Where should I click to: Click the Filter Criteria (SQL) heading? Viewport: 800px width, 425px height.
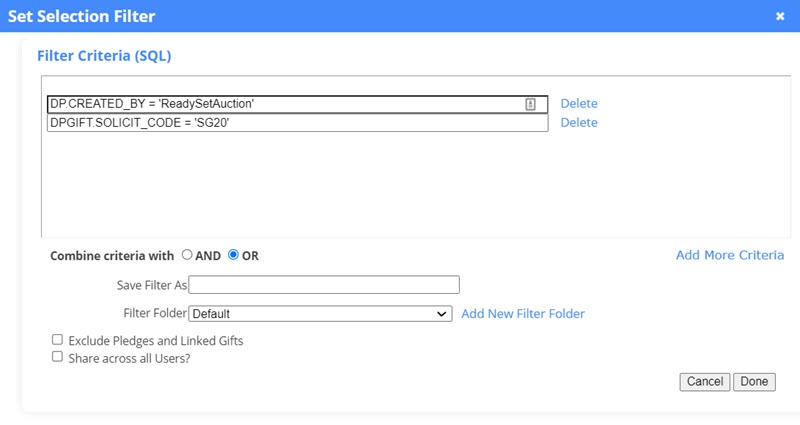(104, 56)
